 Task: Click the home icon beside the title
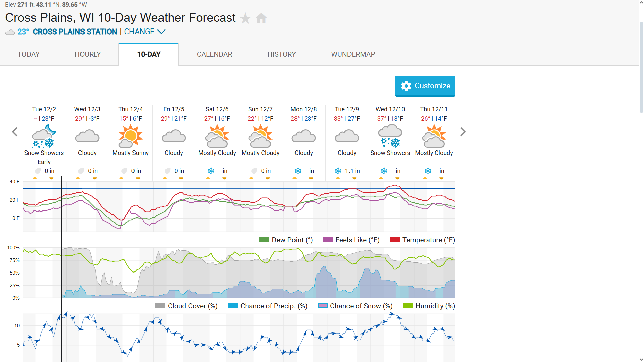tap(261, 18)
